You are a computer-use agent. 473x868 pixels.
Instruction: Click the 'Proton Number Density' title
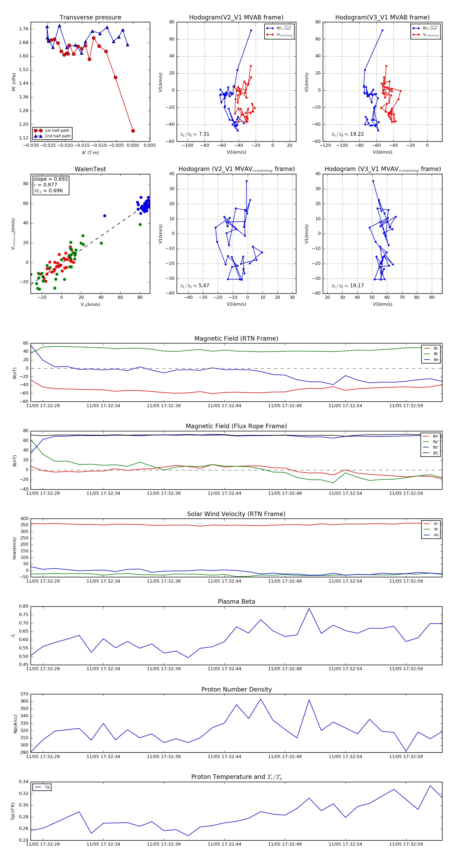tap(236, 689)
